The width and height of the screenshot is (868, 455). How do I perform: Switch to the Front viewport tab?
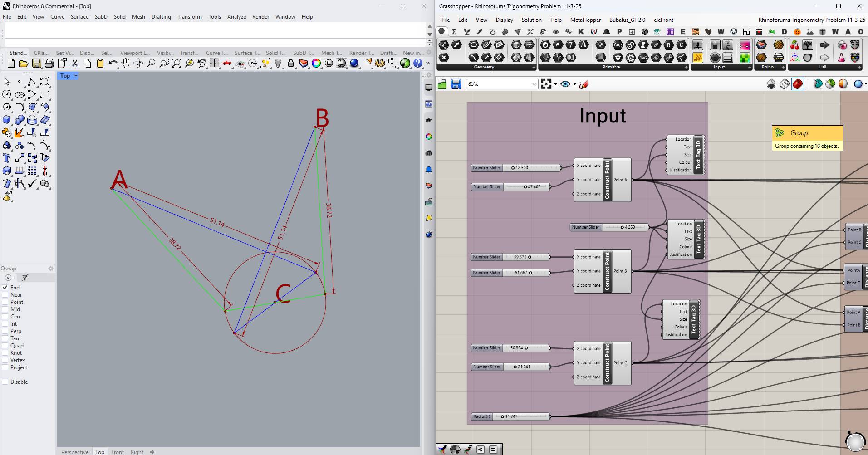click(x=118, y=452)
